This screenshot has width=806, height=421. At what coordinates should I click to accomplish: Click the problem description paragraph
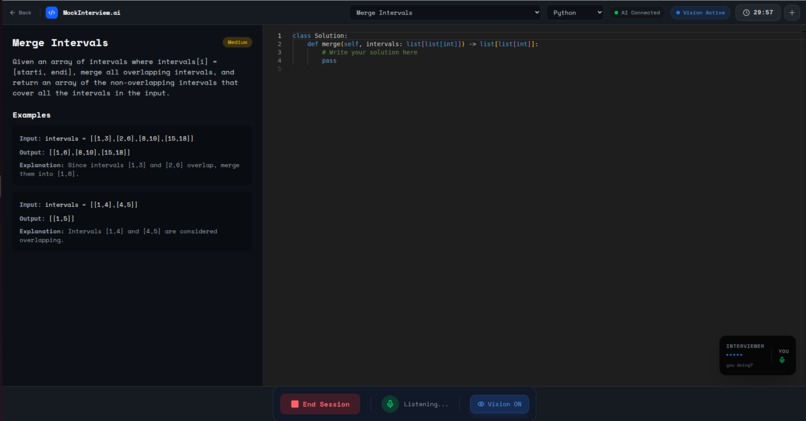(125, 77)
